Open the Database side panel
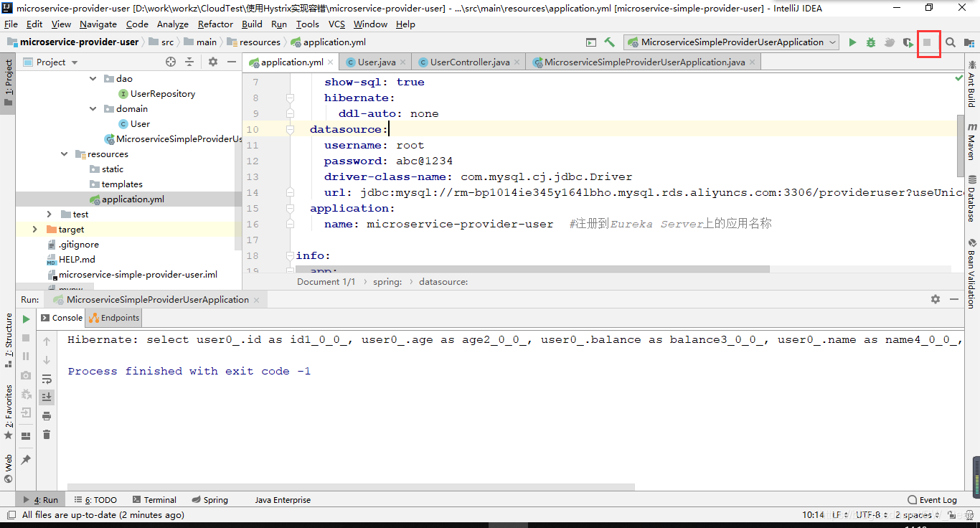The width and height of the screenshot is (980, 528). [972, 199]
